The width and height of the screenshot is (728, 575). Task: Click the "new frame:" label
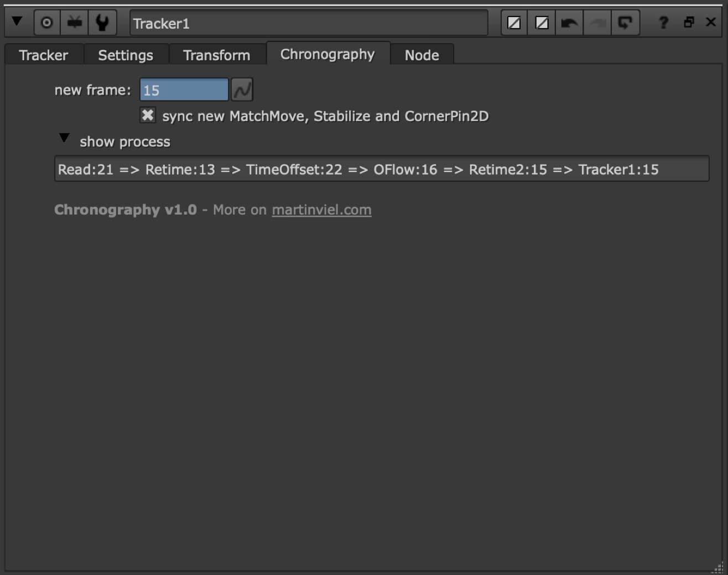coord(92,90)
